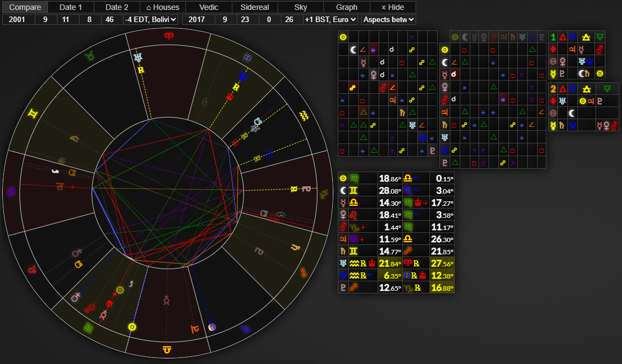This screenshot has height=364, width=622.
Task: Click the Neptune trident in the positions table
Action: [343, 275]
